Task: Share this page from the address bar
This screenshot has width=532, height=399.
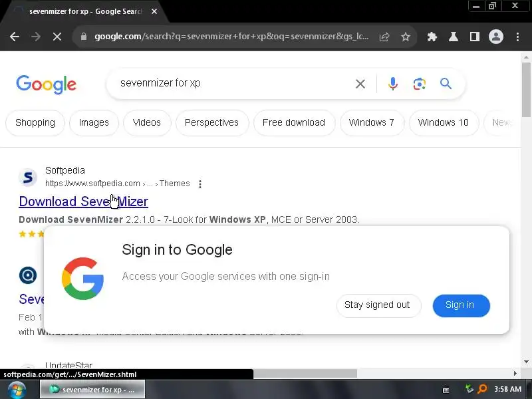Action: click(384, 37)
